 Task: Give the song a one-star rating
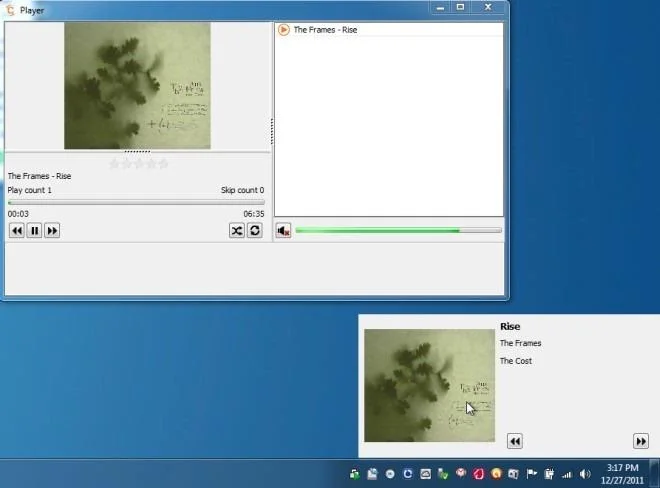click(x=114, y=164)
